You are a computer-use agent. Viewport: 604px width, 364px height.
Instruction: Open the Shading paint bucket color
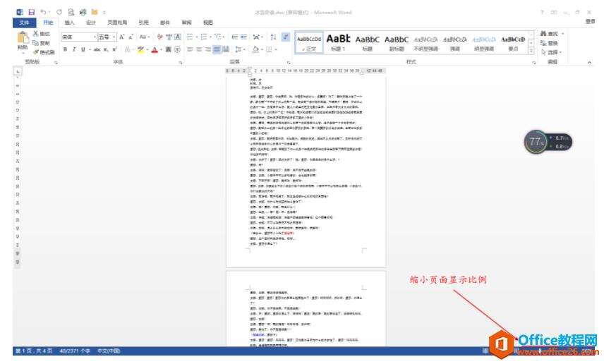(x=255, y=49)
